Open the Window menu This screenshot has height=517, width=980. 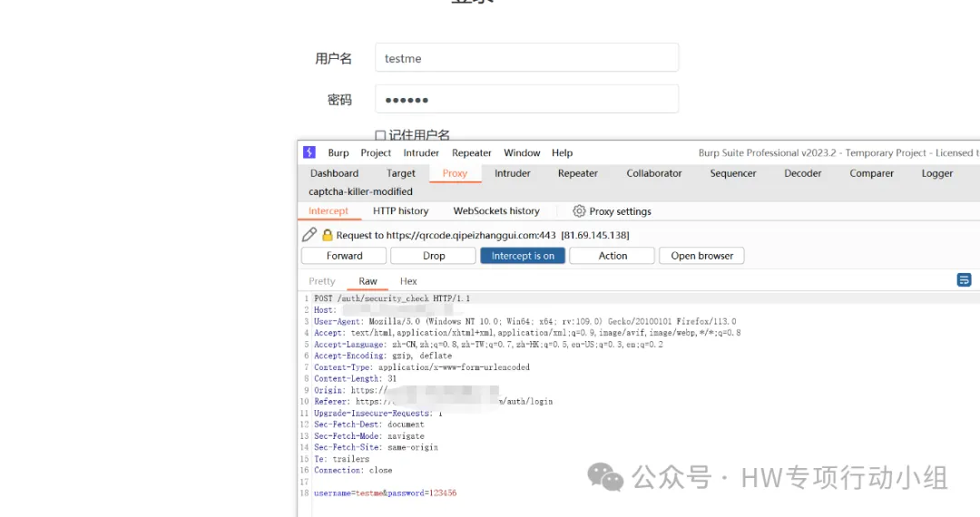coord(522,153)
